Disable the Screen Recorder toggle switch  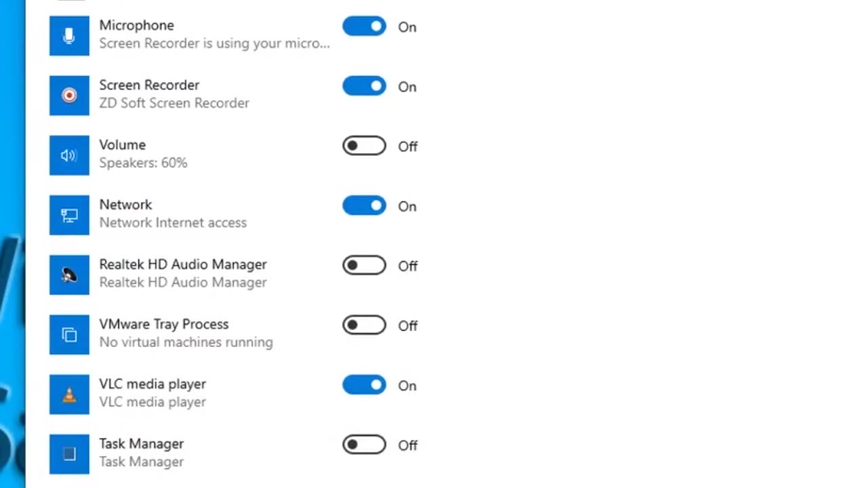[x=364, y=86]
